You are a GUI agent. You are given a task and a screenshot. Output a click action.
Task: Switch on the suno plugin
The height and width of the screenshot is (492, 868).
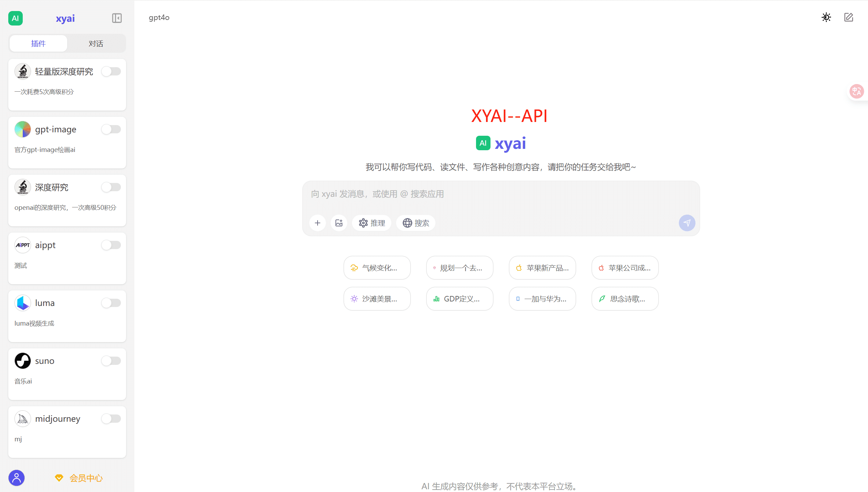[111, 361]
